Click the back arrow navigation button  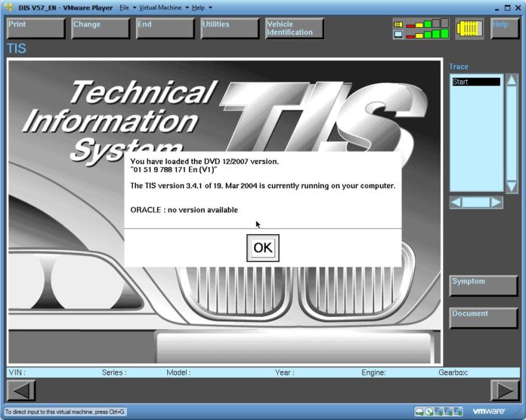click(21, 391)
